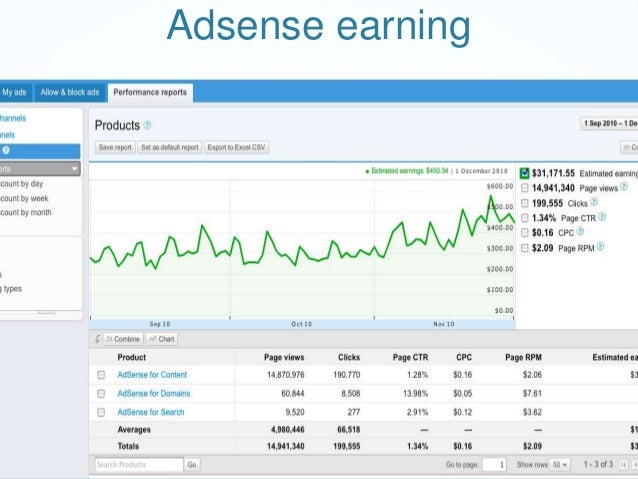Click Set as default report button
This screenshot has height=479, width=638.
[x=170, y=147]
